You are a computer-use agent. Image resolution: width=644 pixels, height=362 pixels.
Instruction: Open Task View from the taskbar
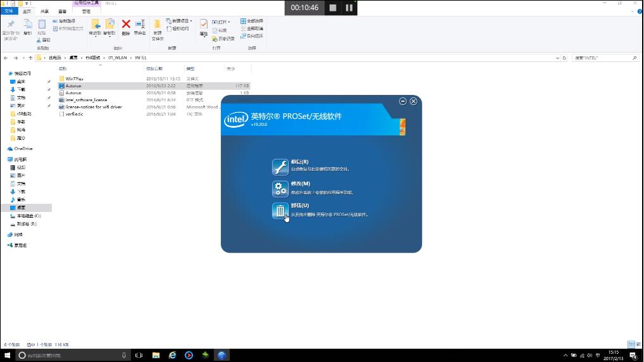(139, 355)
